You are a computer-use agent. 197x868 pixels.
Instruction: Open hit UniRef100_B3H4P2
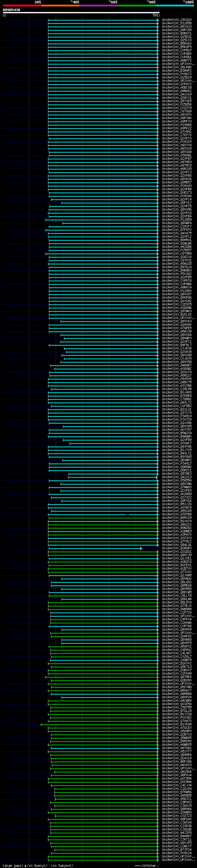tap(177, 71)
